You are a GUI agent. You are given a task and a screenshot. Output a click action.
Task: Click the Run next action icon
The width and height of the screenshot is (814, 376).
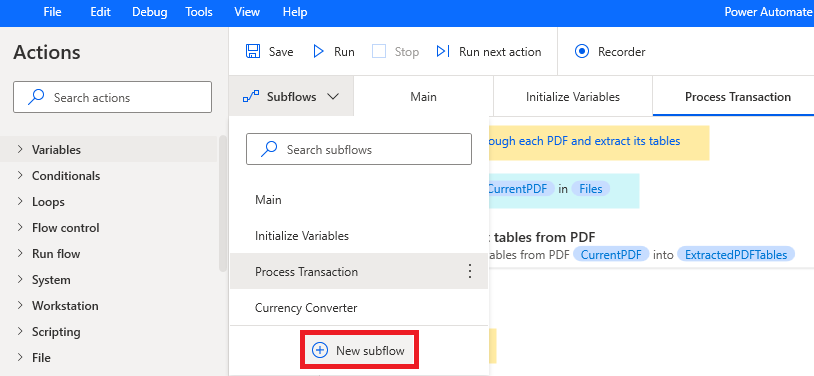click(x=443, y=51)
